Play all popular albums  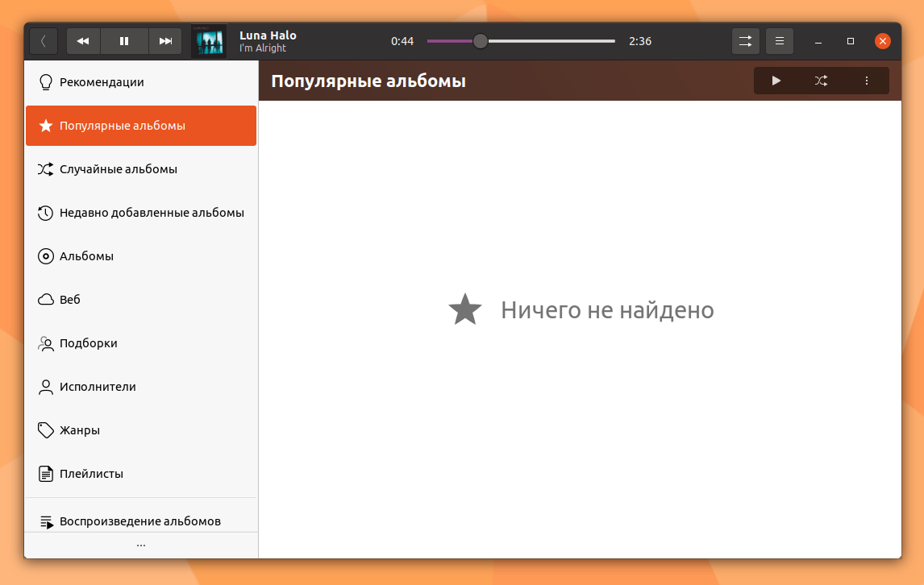[x=776, y=81]
